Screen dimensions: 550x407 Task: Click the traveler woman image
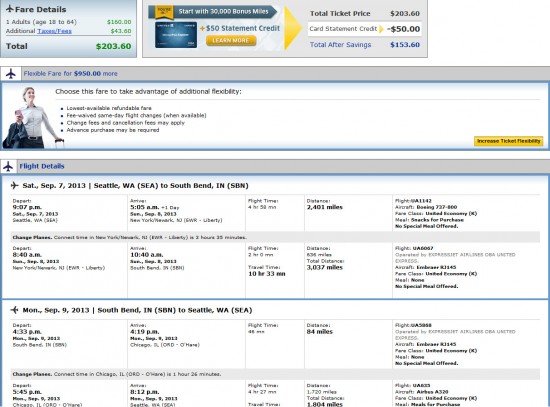tap(33, 118)
